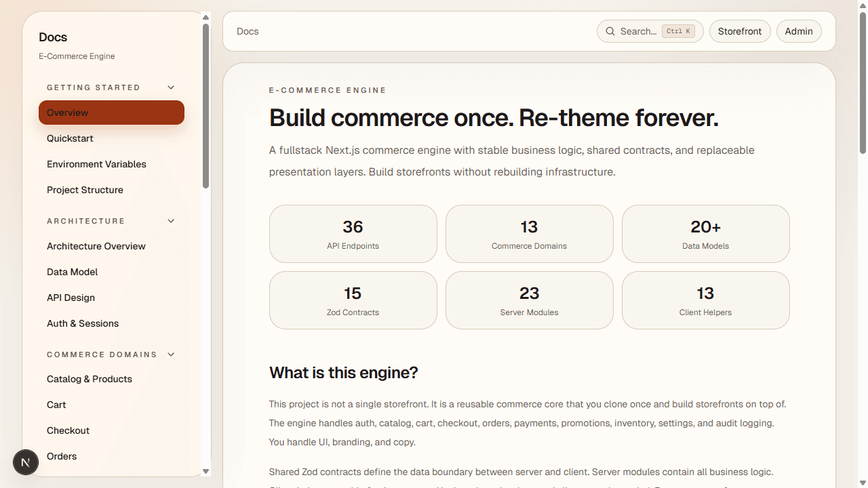The width and height of the screenshot is (868, 488).
Task: Click the 20+ Data Models card
Action: (706, 234)
